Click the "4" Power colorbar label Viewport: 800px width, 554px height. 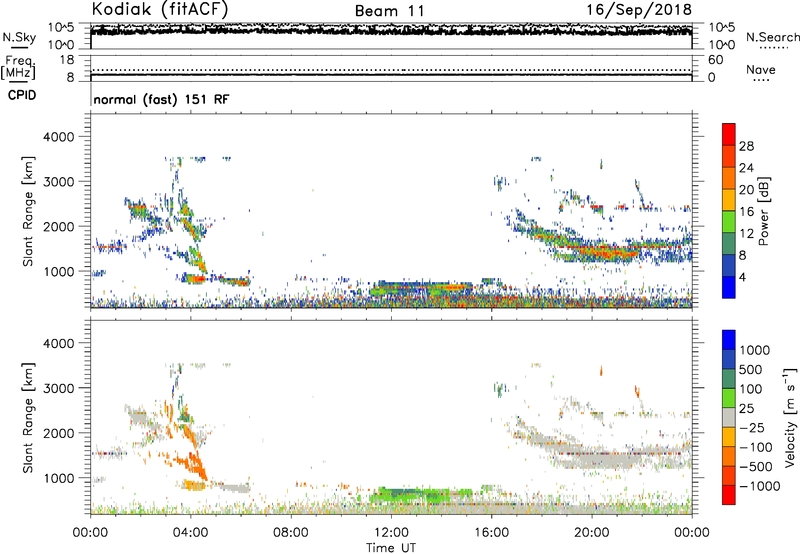pos(742,277)
